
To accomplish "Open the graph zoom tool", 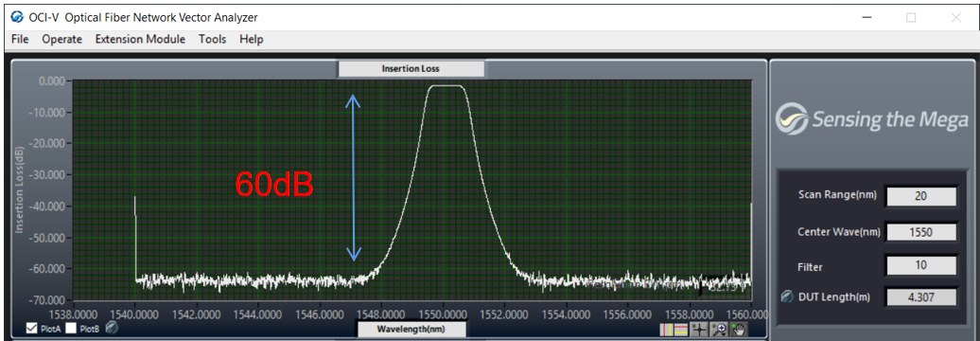I will [719, 330].
